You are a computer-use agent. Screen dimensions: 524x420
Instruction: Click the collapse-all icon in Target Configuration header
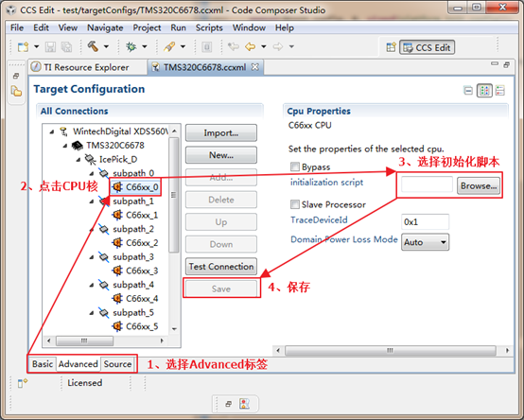468,90
